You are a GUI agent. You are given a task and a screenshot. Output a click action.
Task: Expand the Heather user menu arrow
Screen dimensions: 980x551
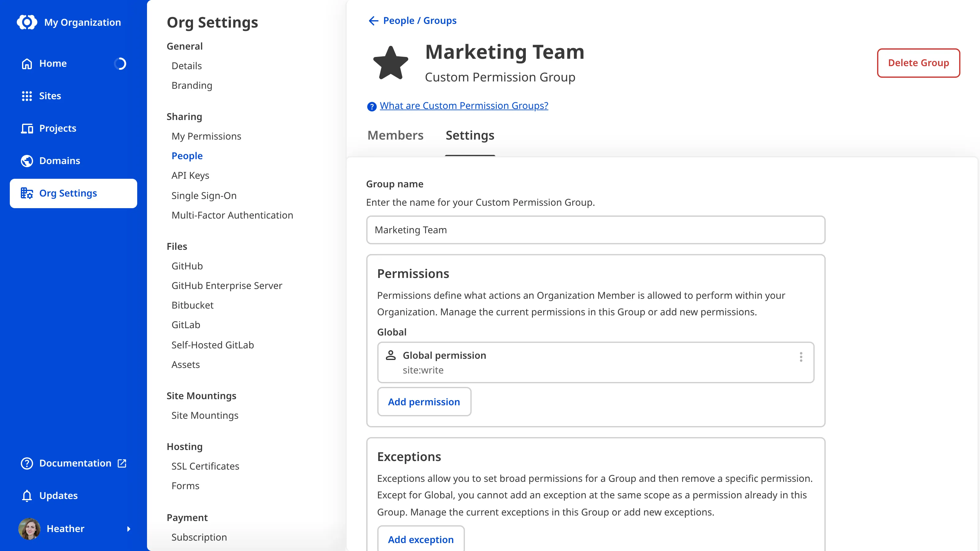click(x=129, y=529)
